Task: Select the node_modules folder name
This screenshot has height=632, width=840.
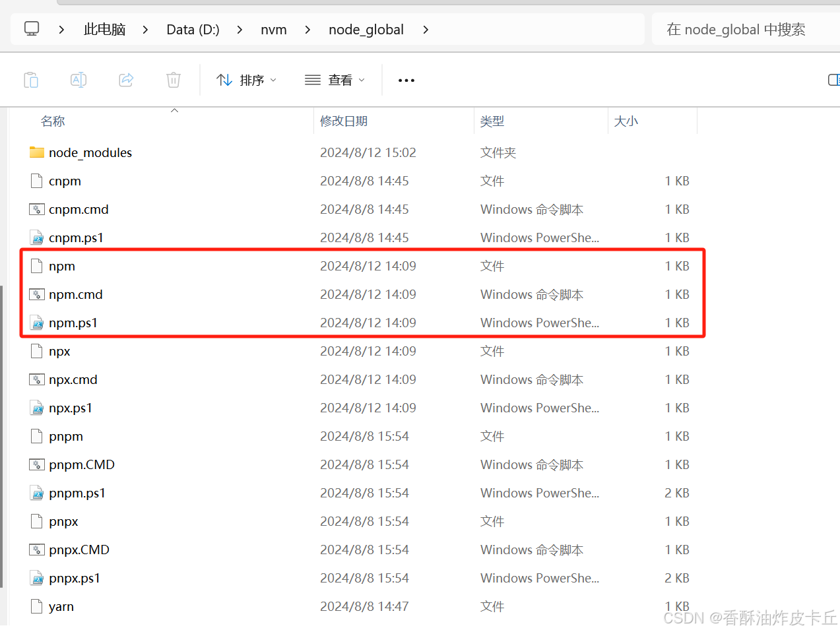Action: [x=90, y=152]
